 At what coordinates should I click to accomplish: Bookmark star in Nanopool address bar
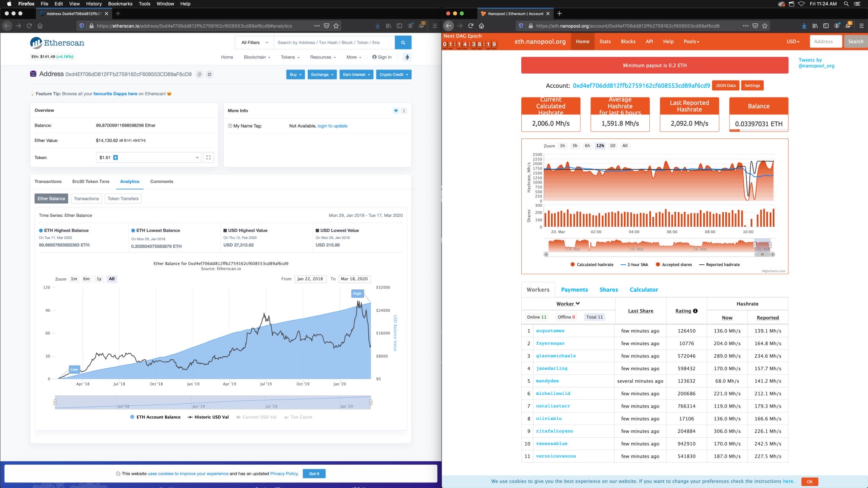(x=765, y=26)
